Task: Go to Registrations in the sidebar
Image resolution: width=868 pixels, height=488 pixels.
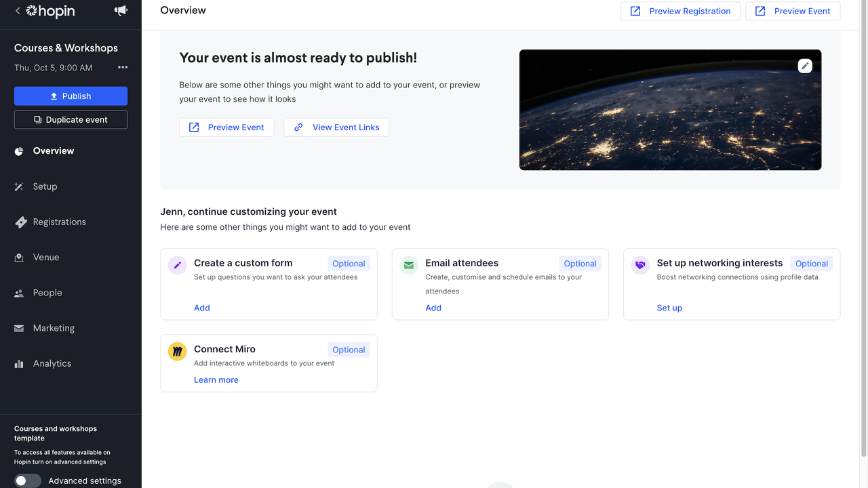Action: tap(59, 222)
